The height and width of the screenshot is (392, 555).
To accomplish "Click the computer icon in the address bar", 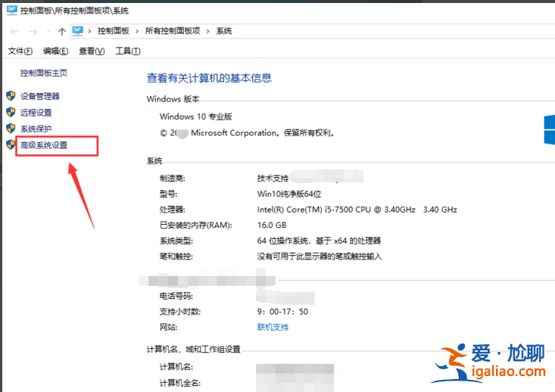I will click(78, 31).
